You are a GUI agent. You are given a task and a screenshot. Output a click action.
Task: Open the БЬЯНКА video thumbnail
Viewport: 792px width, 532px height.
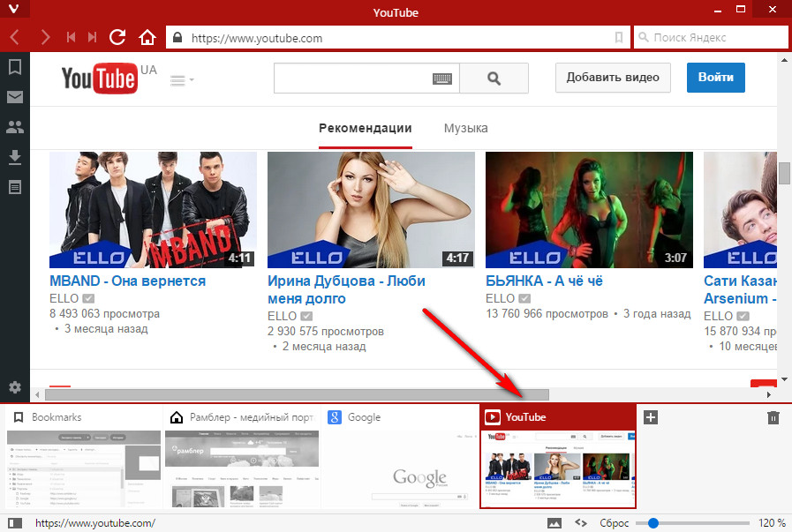(x=590, y=210)
